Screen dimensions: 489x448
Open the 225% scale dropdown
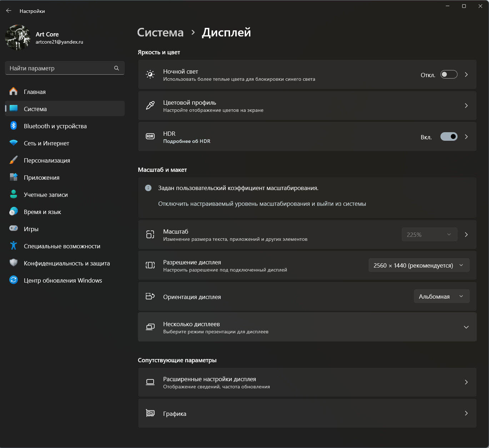tap(429, 234)
